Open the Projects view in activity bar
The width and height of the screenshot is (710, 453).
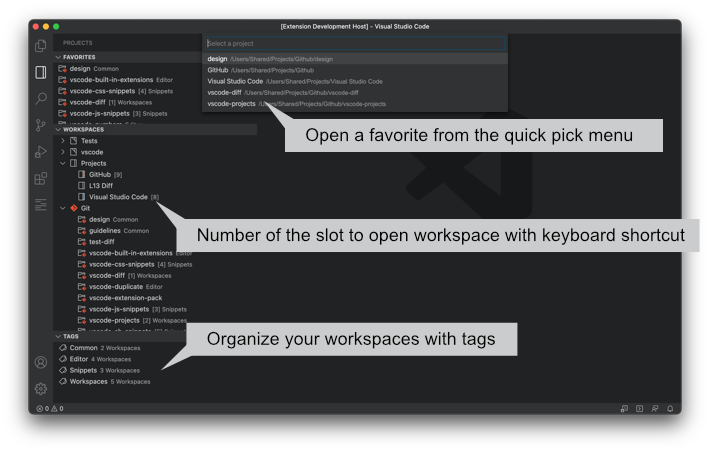(x=41, y=72)
